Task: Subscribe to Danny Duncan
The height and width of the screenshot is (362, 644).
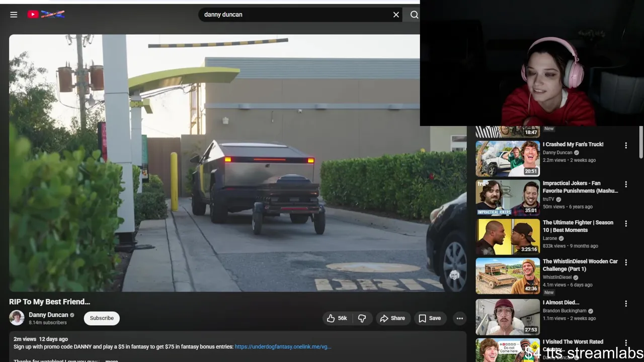Action: (x=102, y=318)
